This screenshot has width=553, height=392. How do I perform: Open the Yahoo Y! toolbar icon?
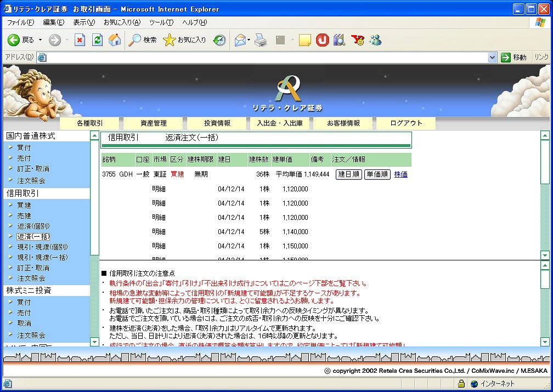coord(358,40)
